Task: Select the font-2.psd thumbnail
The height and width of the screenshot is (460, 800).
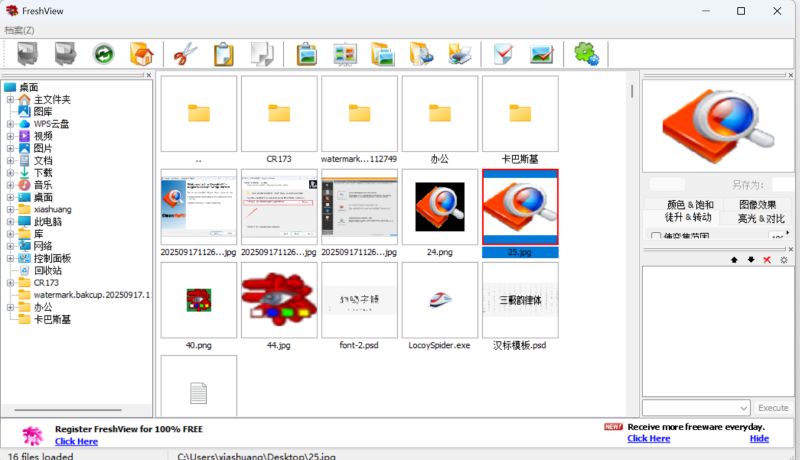Action: (x=359, y=300)
